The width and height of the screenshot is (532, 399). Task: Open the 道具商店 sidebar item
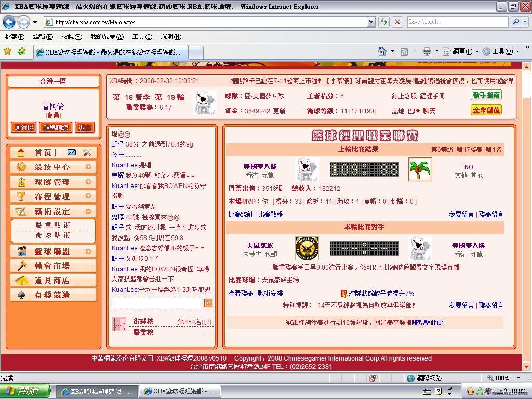54,280
